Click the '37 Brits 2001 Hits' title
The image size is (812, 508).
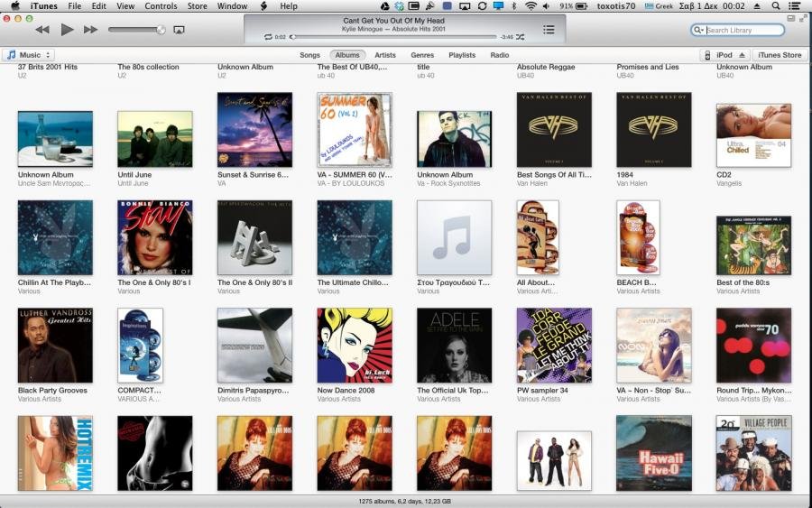point(48,67)
